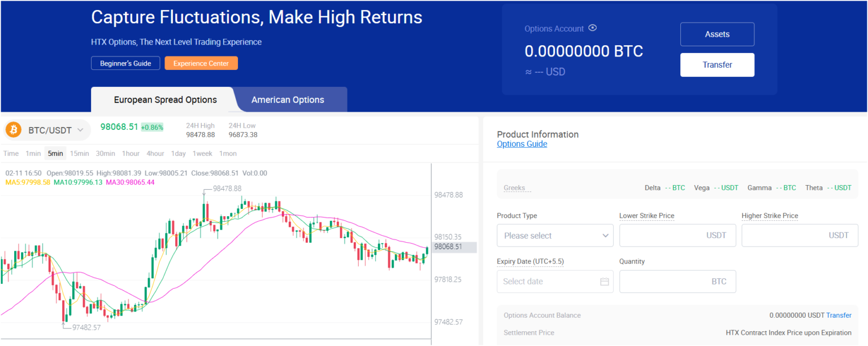Screen dimensions: 868x346
Task: Click the current price 98068.51 beside the pair
Action: tap(119, 126)
